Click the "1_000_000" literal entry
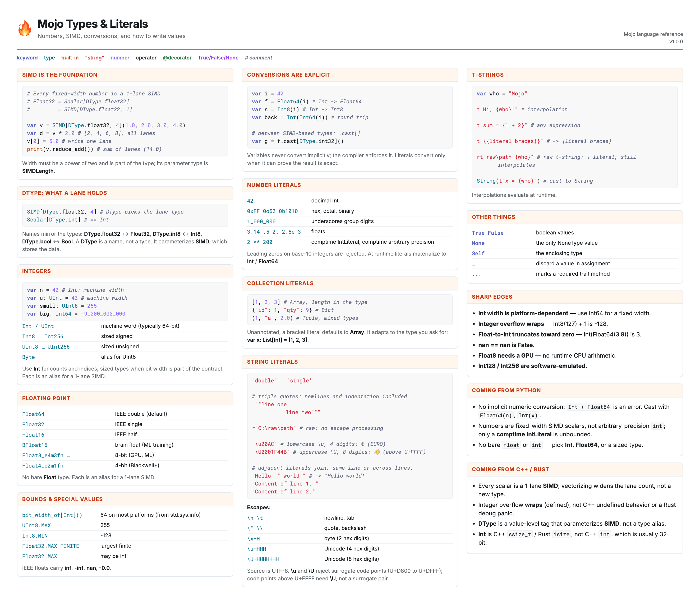Viewport: 700px width, 601px height. (x=261, y=222)
